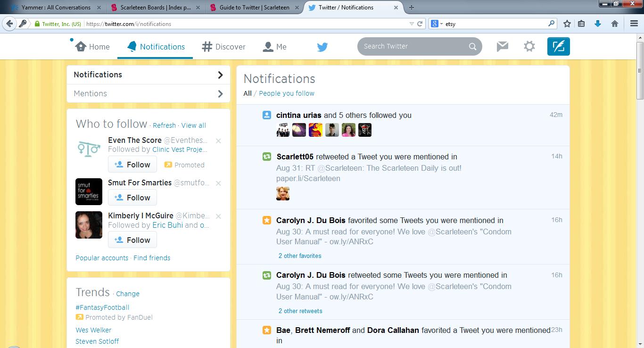Open the Me profile tab
Viewport: 644px width, 348px height.
pos(274,47)
